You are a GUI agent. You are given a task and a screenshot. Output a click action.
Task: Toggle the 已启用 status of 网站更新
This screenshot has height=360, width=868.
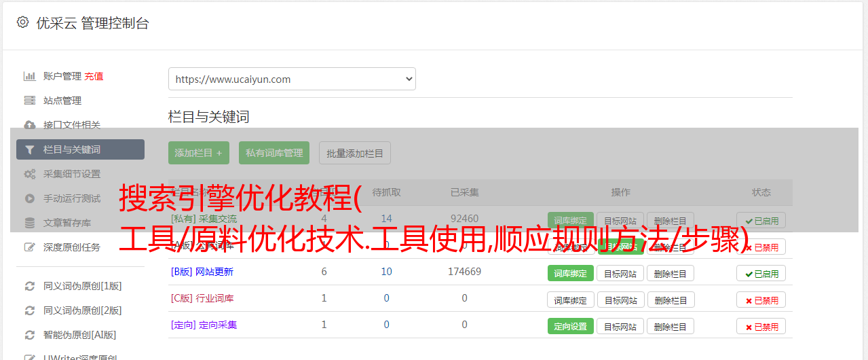[761, 273]
